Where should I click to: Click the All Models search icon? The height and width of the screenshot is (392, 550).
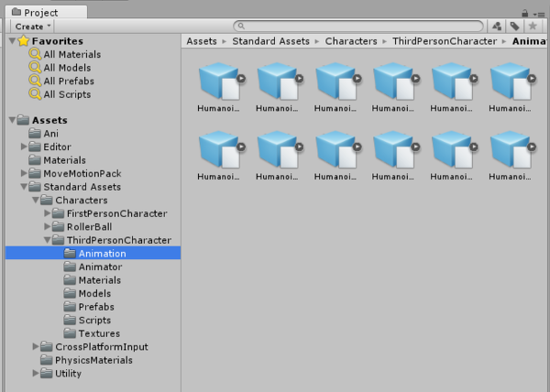(35, 68)
